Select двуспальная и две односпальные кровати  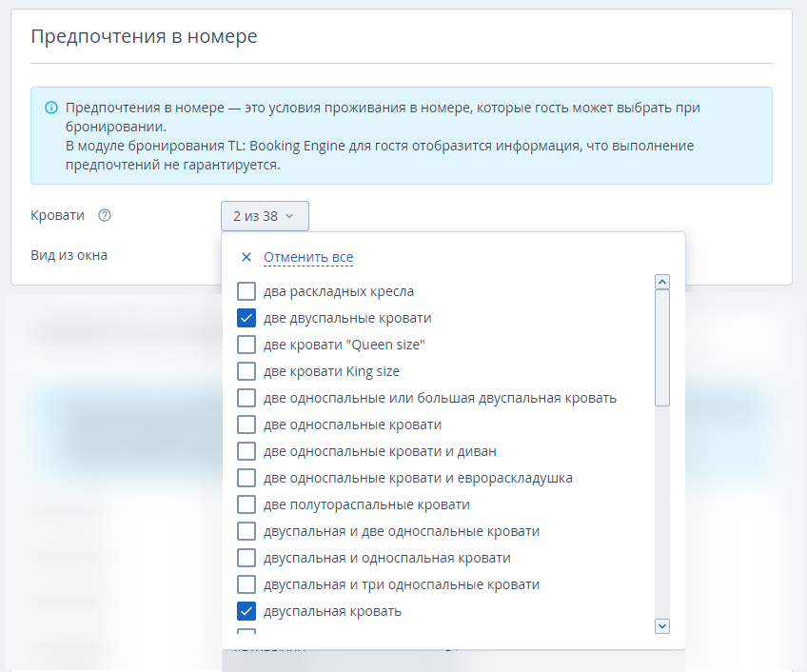point(246,531)
